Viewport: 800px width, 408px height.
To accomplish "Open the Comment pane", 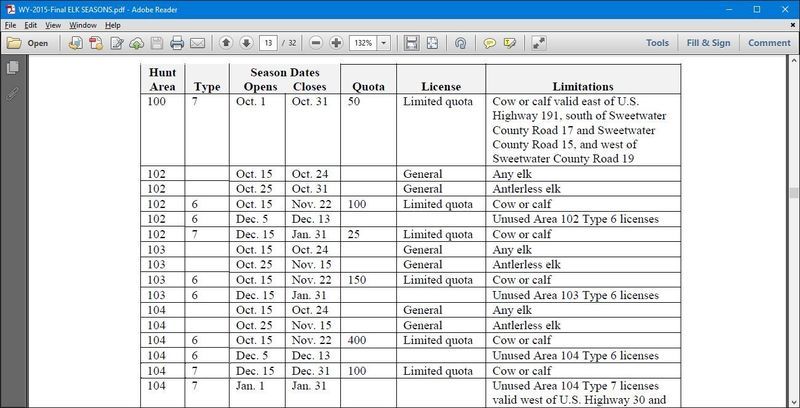I will coord(769,43).
